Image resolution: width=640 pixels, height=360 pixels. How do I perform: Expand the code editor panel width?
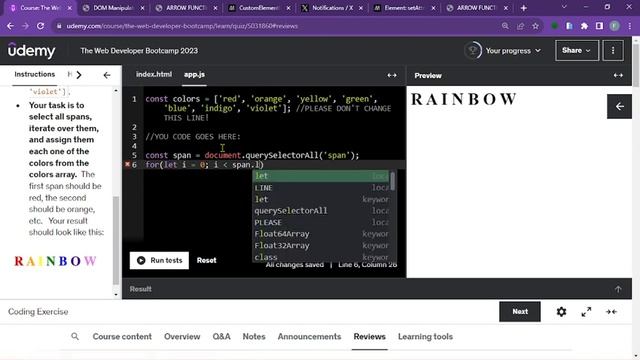pos(392,75)
